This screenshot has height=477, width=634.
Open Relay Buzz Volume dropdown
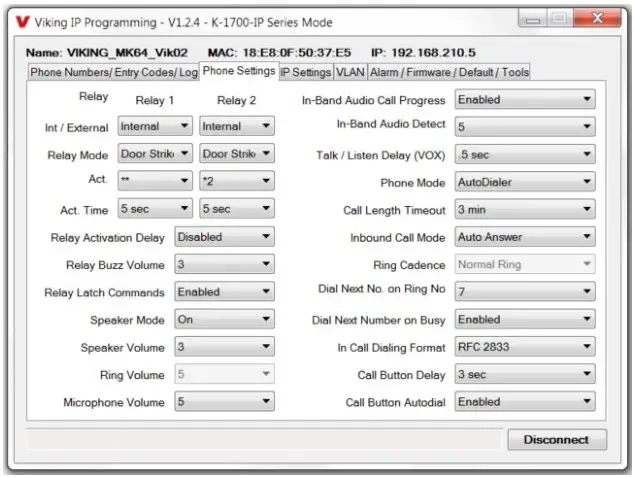[x=224, y=264]
